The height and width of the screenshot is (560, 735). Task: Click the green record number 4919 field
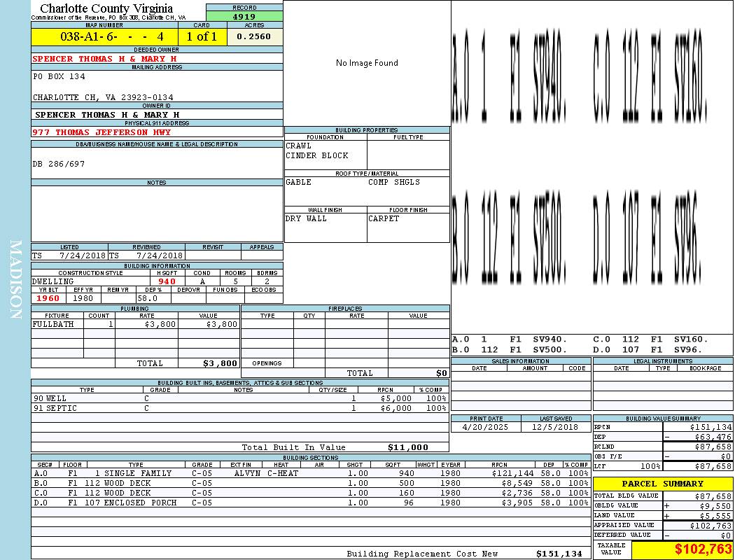244,16
